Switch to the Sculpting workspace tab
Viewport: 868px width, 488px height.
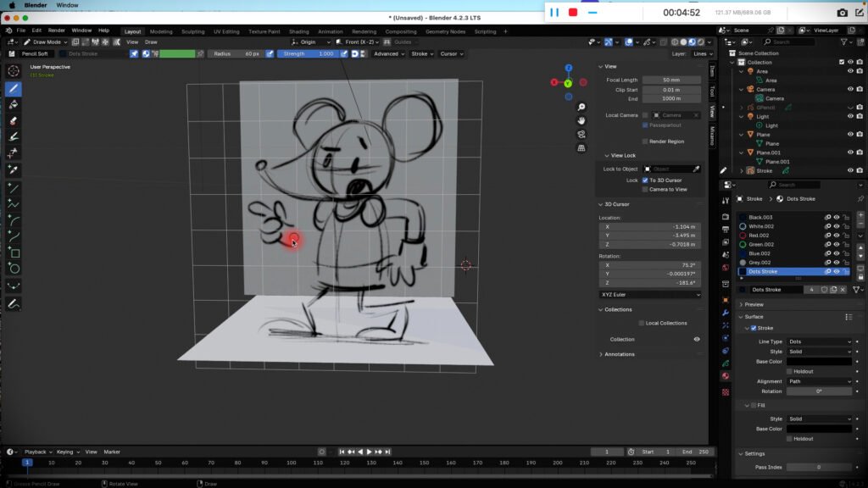[192, 31]
